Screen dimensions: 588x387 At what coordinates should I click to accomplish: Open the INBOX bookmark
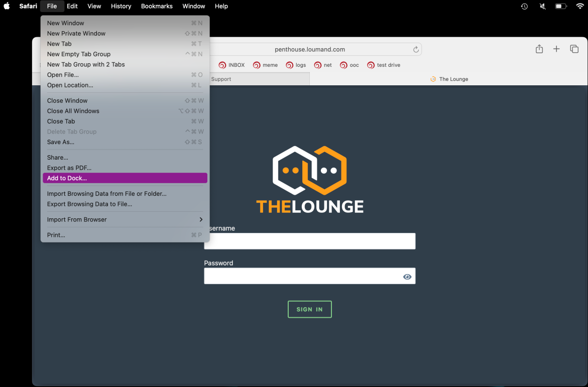point(232,65)
